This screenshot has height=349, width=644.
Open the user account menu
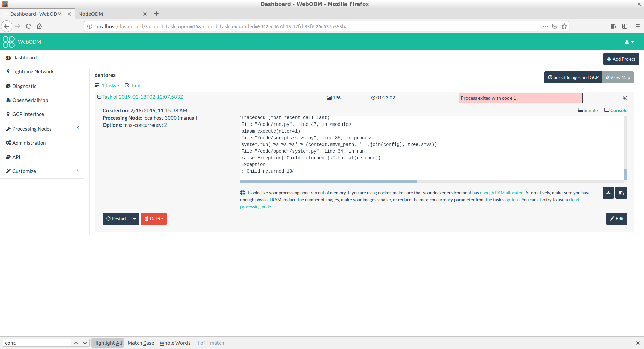(629, 42)
